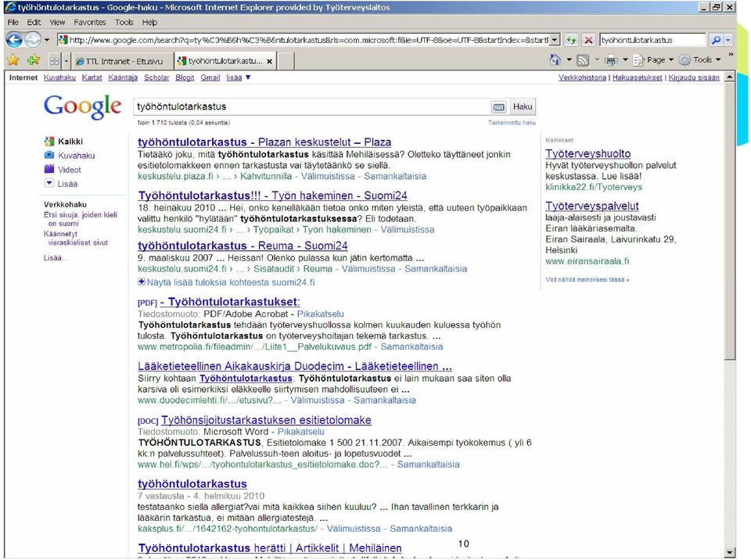
Task: Open the Home button dropdown arrow
Action: tap(569, 60)
